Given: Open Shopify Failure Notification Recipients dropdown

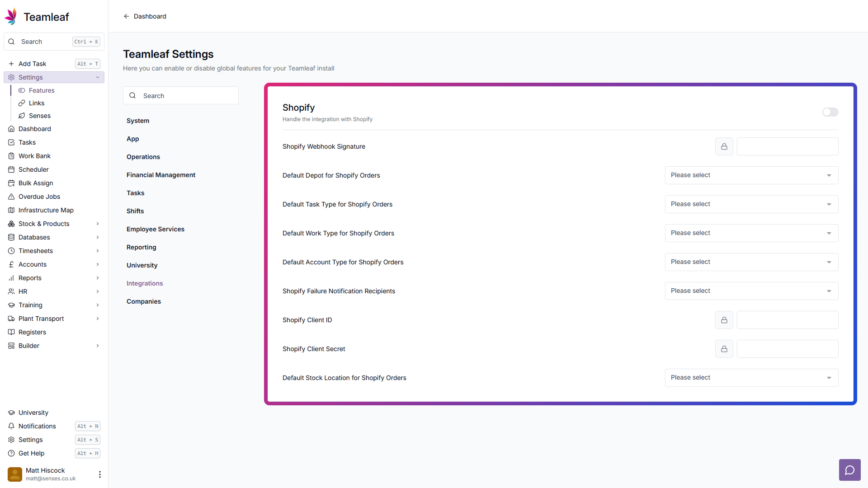Looking at the screenshot, I should tap(751, 291).
